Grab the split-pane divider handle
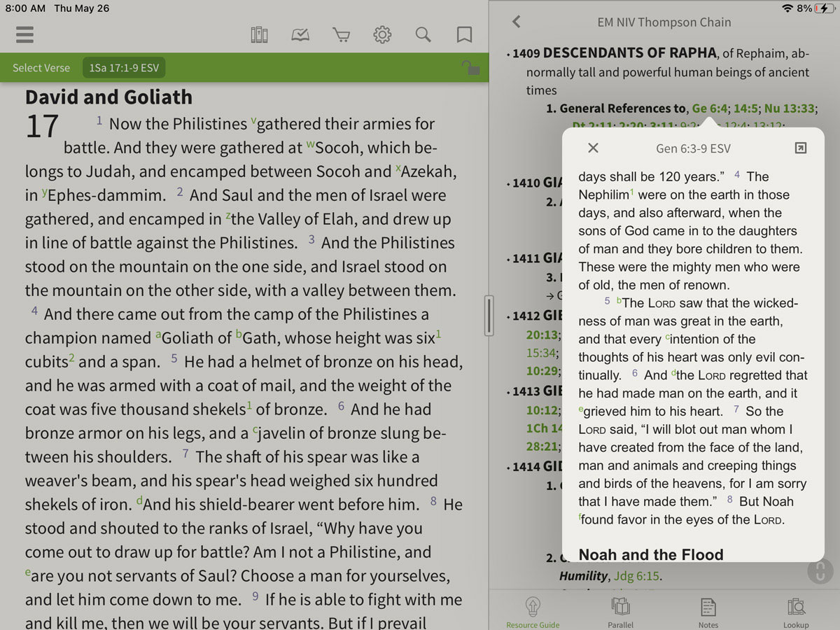 [489, 315]
